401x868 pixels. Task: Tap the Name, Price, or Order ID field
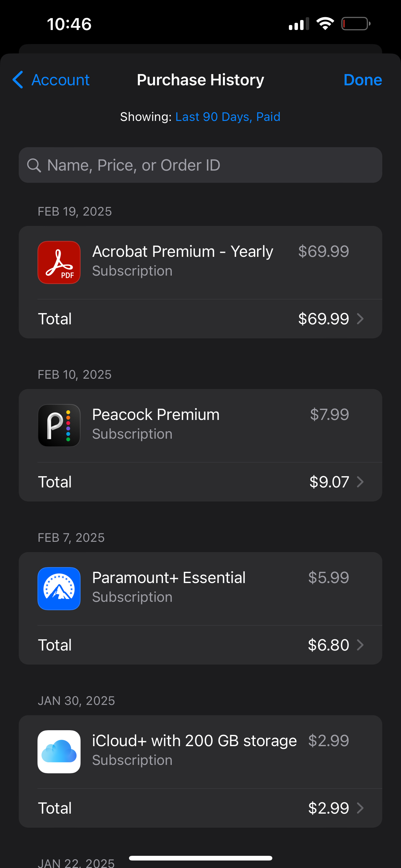tap(201, 165)
